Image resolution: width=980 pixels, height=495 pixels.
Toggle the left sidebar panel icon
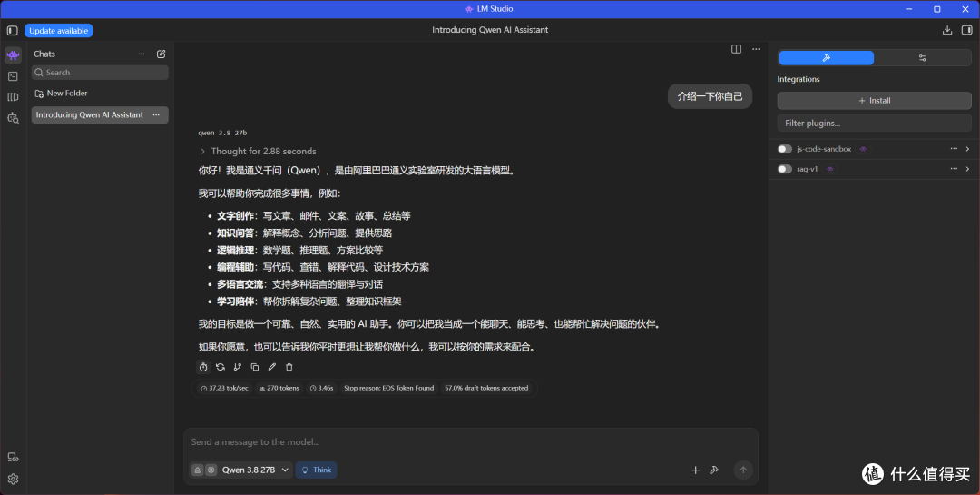point(13,30)
